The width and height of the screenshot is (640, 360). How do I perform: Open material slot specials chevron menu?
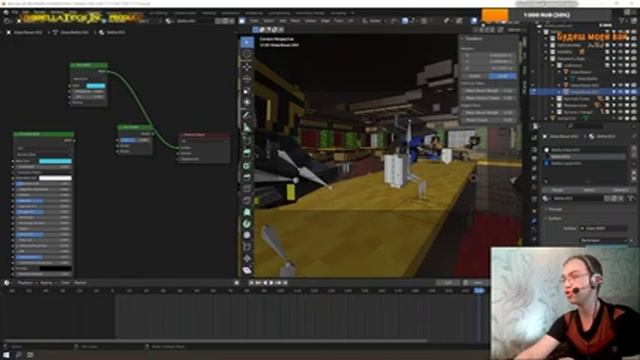[634, 163]
